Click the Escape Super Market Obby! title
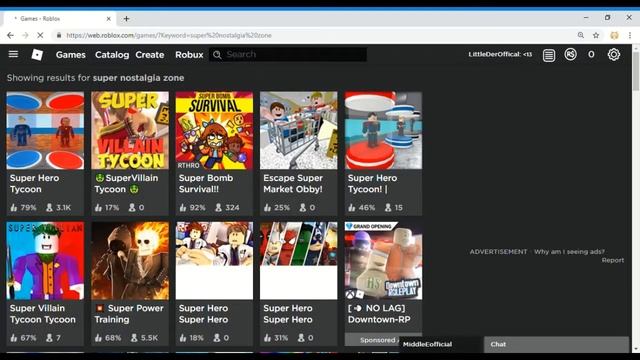Viewport: 640px width, 360px height. [x=293, y=184]
